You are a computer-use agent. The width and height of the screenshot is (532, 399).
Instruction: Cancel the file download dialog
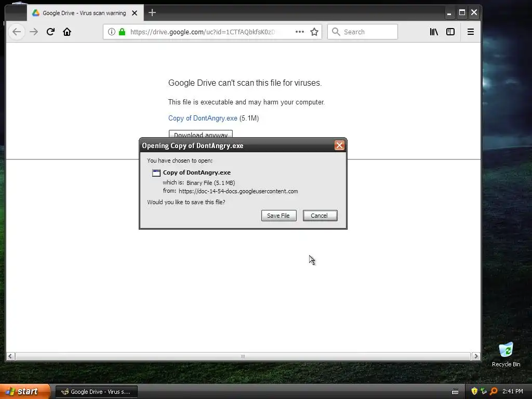pyautogui.click(x=320, y=216)
